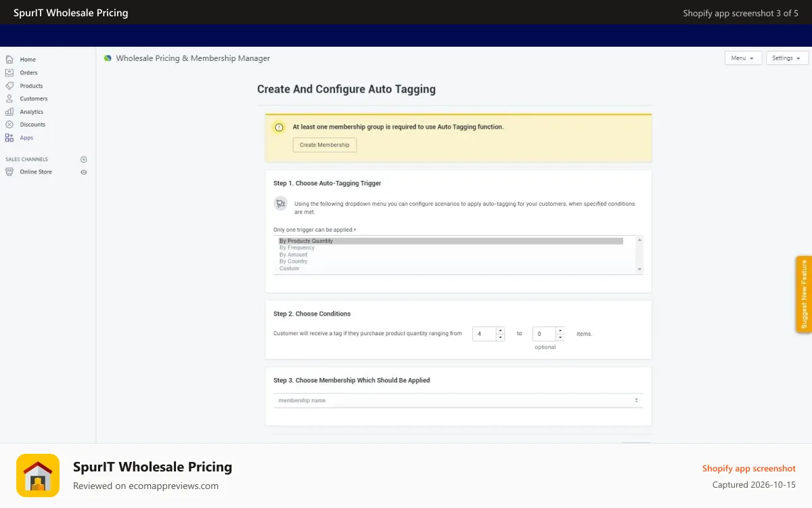Image resolution: width=812 pixels, height=508 pixels.
Task: Click the Online Store storefront icon
Action: pos(9,172)
